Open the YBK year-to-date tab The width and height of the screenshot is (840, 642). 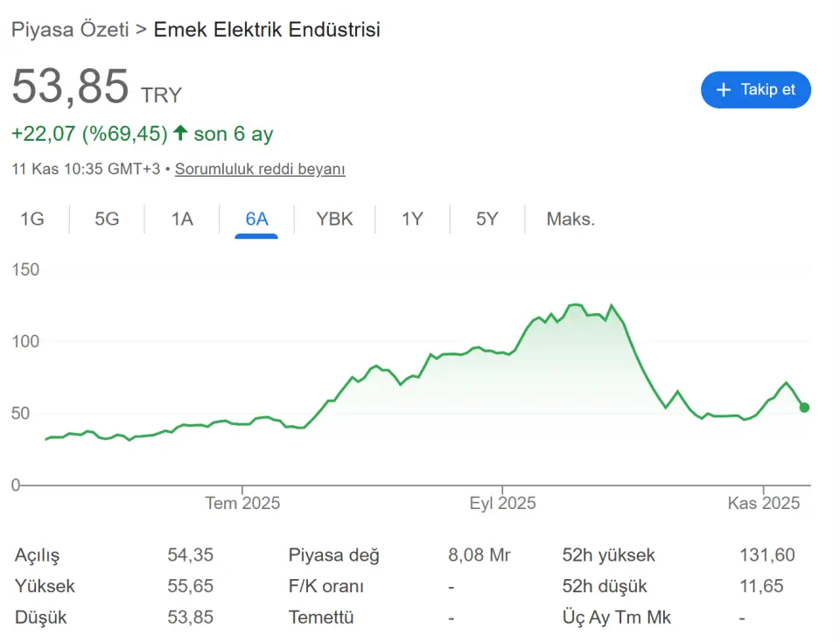click(334, 219)
